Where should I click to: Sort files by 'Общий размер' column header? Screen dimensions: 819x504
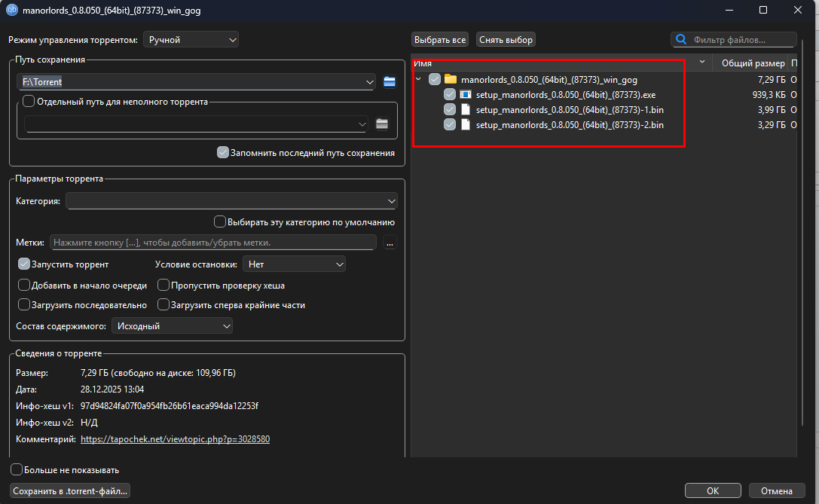point(752,63)
